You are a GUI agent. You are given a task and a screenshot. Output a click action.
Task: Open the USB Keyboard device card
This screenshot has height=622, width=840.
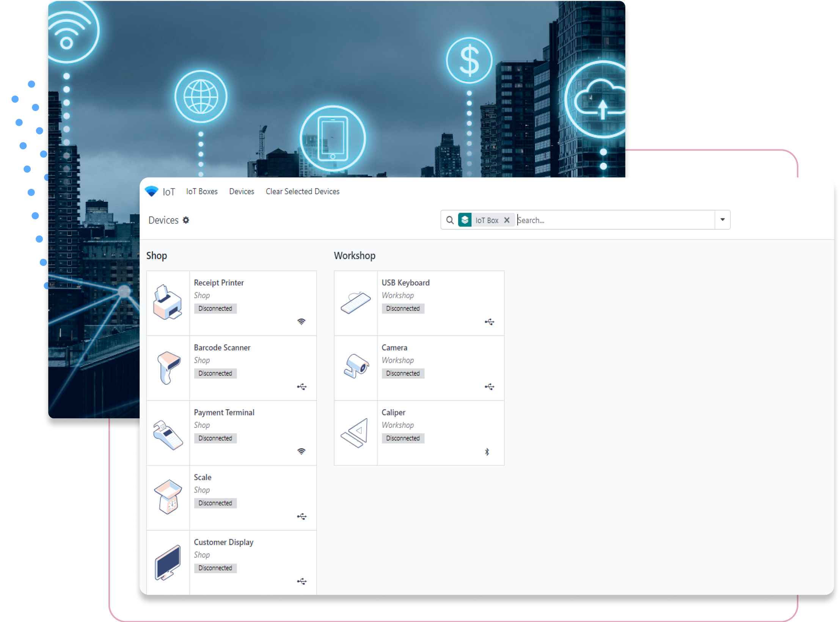pos(419,303)
